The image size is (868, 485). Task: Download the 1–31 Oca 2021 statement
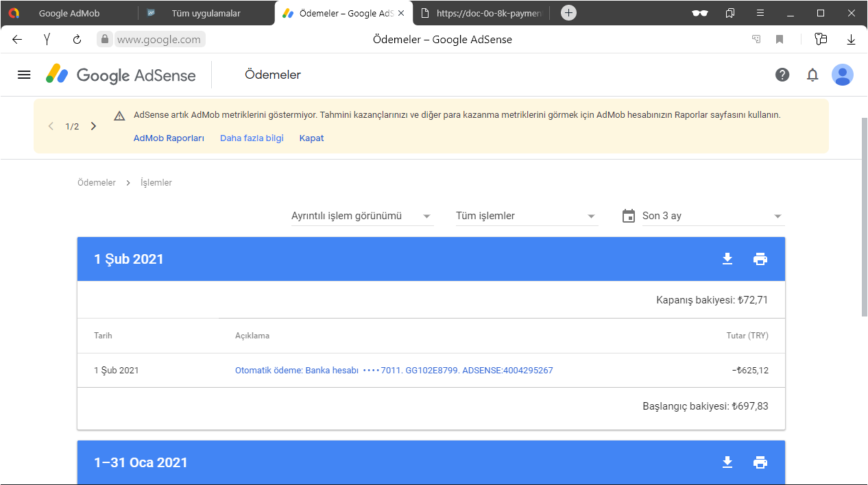pos(727,462)
